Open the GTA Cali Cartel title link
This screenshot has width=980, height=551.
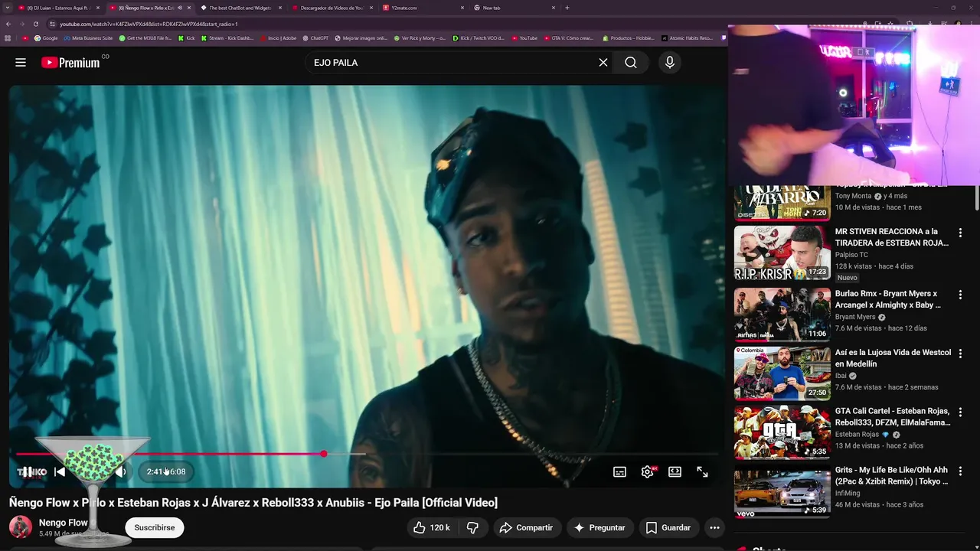tap(893, 416)
